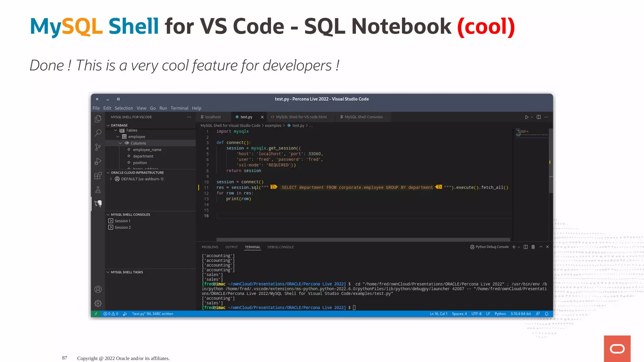Open the Extensions view

pos(98,175)
